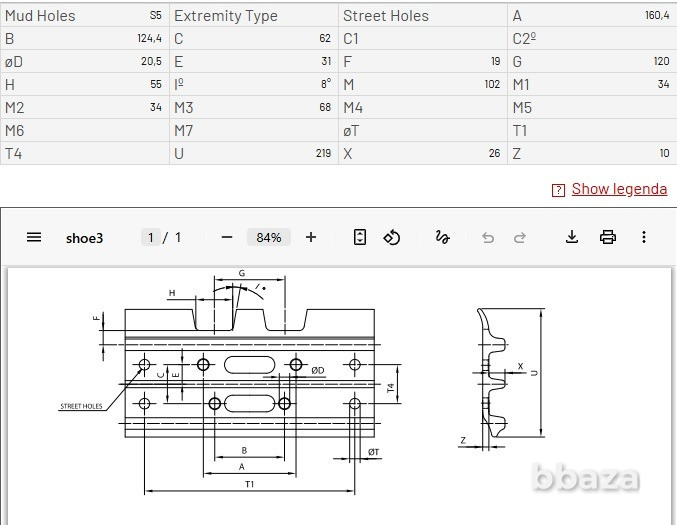Redo the annotation action
The height and width of the screenshot is (525, 677).
point(520,237)
